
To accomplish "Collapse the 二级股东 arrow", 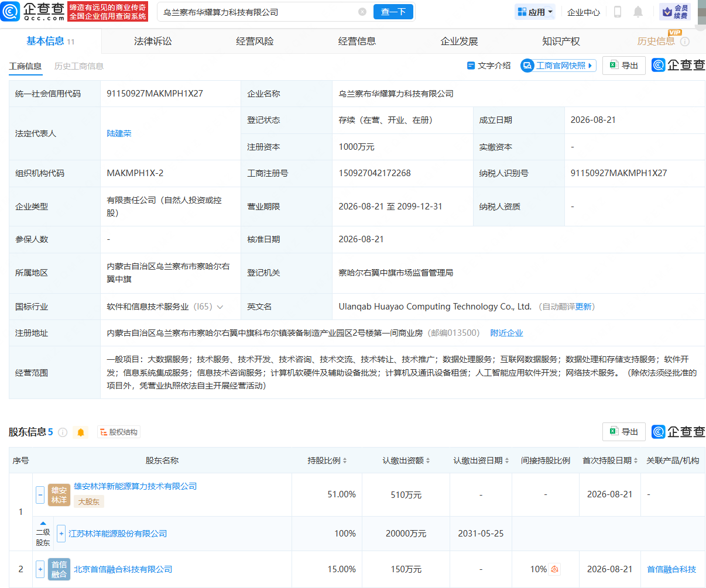I will pos(43,523).
